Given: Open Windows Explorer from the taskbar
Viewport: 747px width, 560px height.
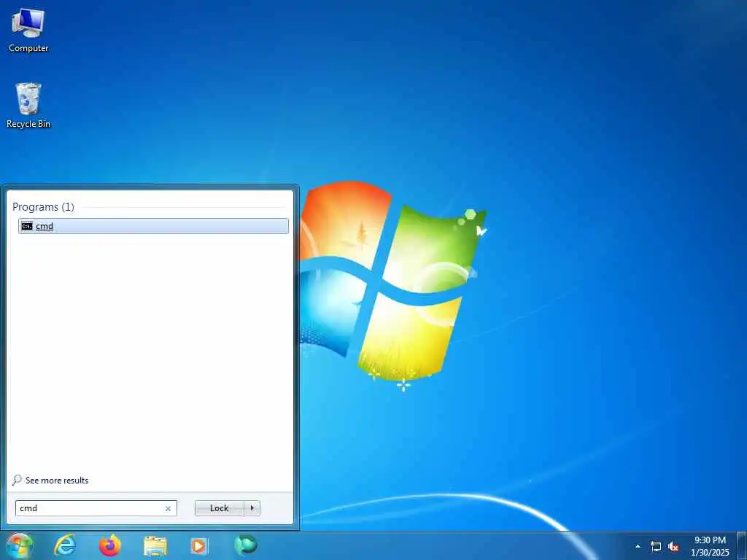Looking at the screenshot, I should [x=155, y=546].
